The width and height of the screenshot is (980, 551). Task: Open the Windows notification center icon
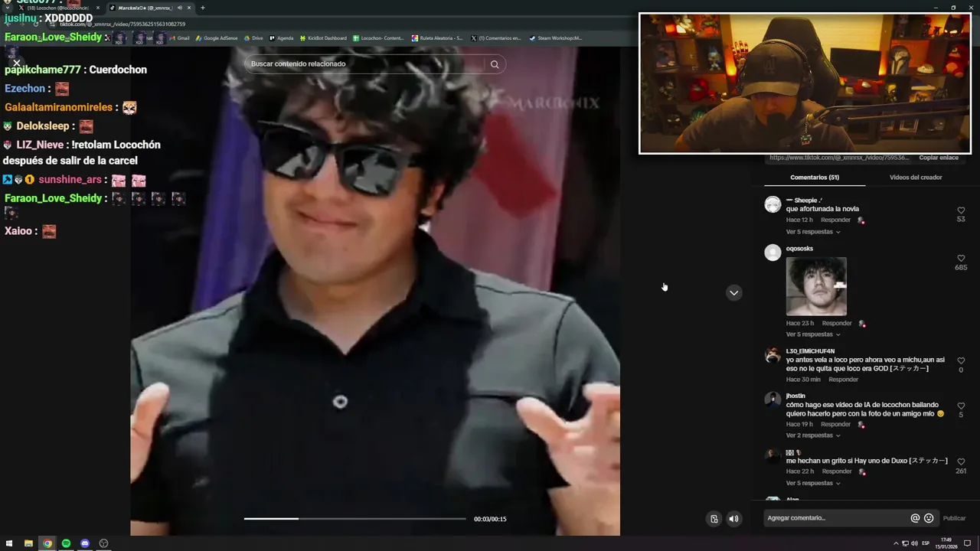tap(967, 543)
